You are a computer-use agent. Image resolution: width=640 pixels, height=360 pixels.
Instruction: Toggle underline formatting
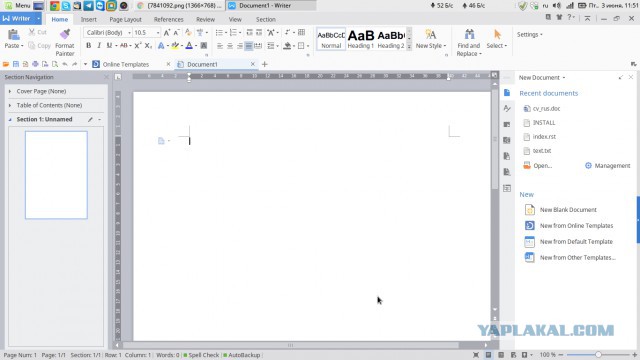coord(109,46)
